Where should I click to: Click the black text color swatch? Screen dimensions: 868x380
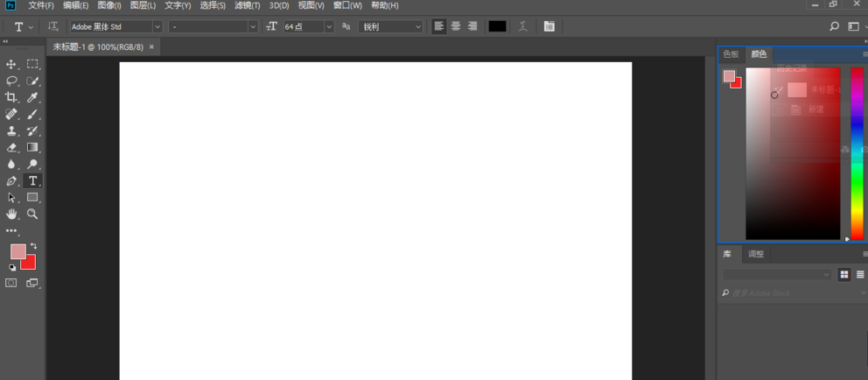(497, 26)
